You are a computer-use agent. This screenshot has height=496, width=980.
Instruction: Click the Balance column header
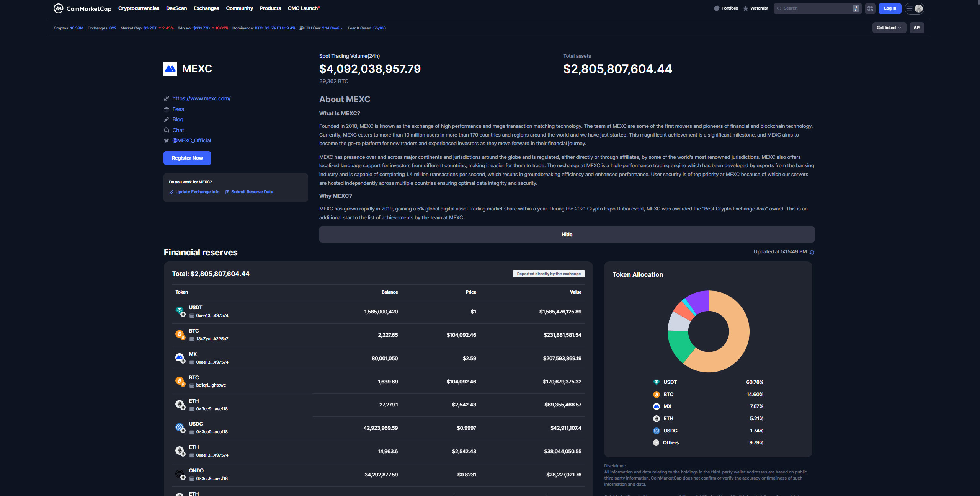(390, 292)
